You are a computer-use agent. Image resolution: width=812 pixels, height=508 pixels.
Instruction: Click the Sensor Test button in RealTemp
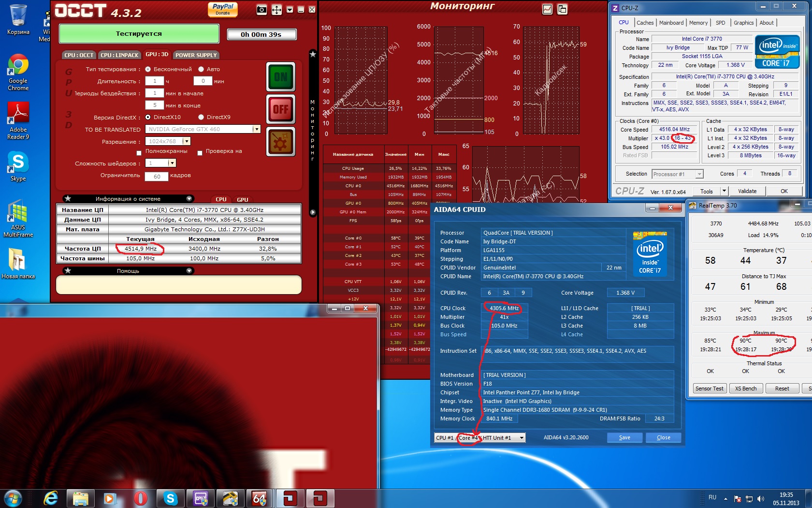coord(710,388)
